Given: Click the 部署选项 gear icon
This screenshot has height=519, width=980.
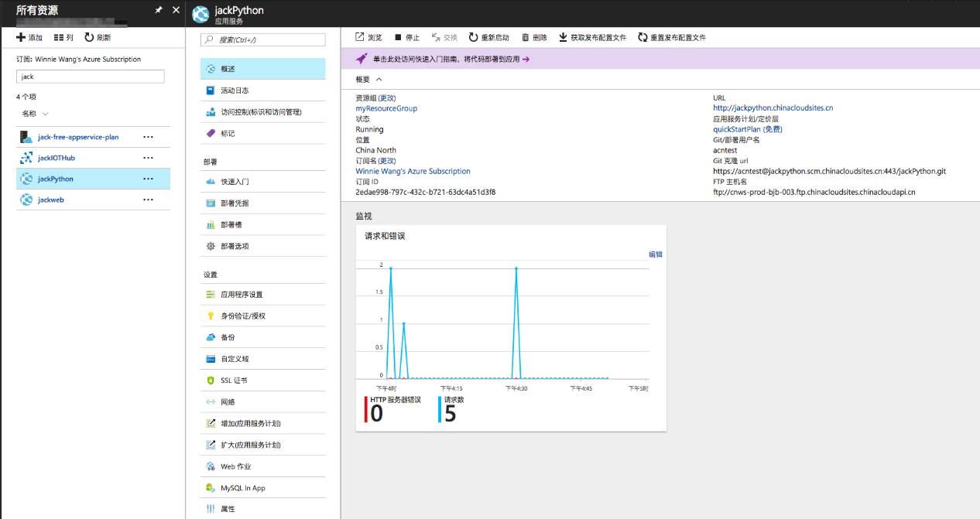Looking at the screenshot, I should tap(211, 246).
